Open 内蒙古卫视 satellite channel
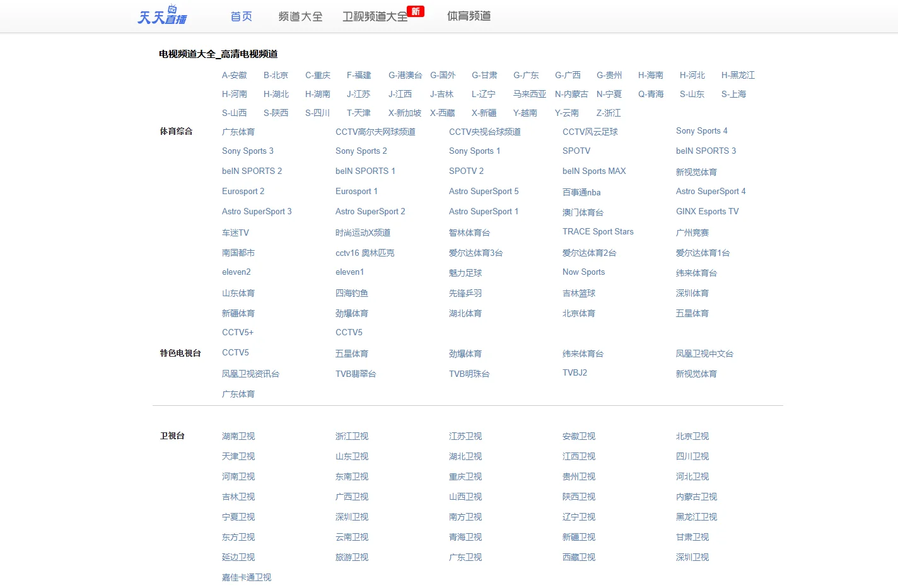898x588 pixels. pyautogui.click(x=697, y=497)
